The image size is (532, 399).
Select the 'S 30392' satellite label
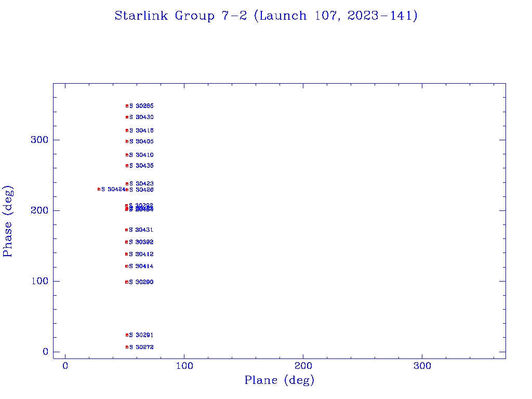141,242
